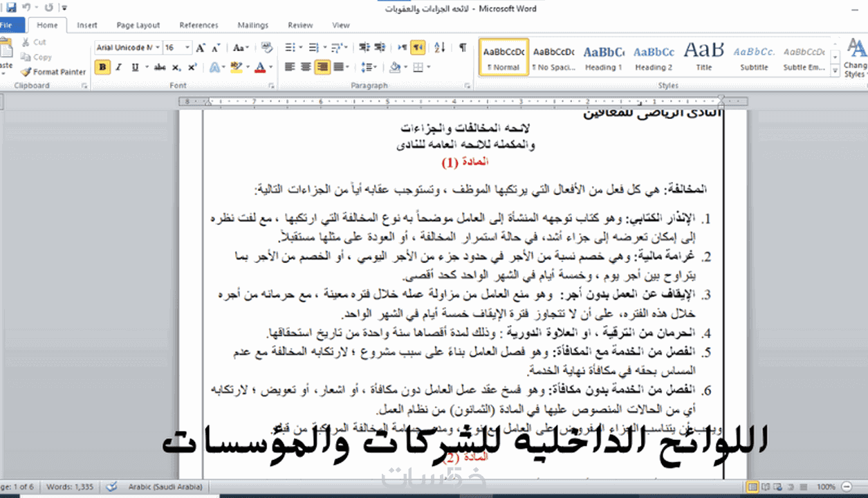Run proofing check from status bar

pyautogui.click(x=113, y=487)
